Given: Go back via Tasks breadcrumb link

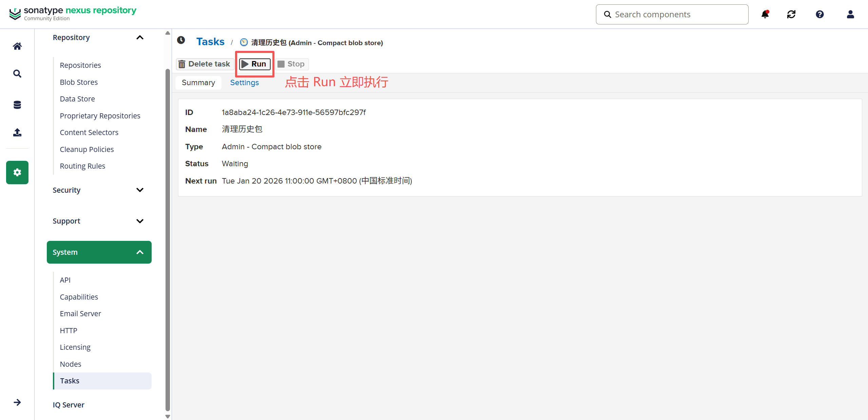Looking at the screenshot, I should 210,42.
